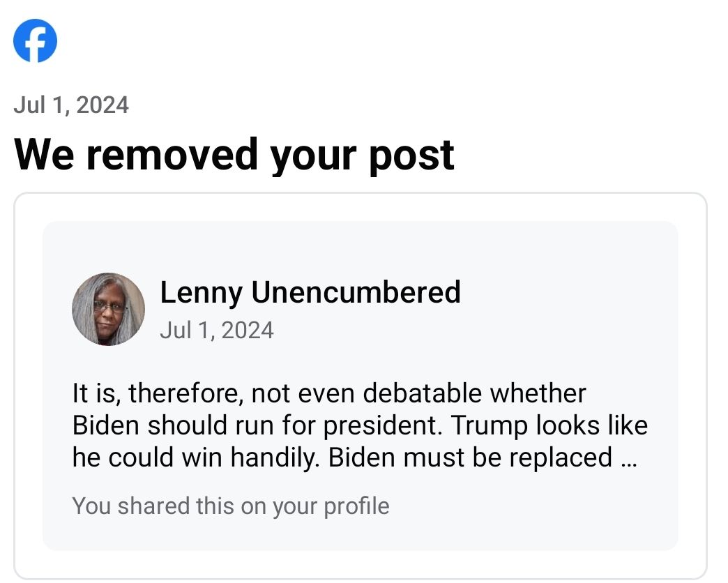The width and height of the screenshot is (728, 583).
Task: Click the post date below the author name
Action: 217,330
